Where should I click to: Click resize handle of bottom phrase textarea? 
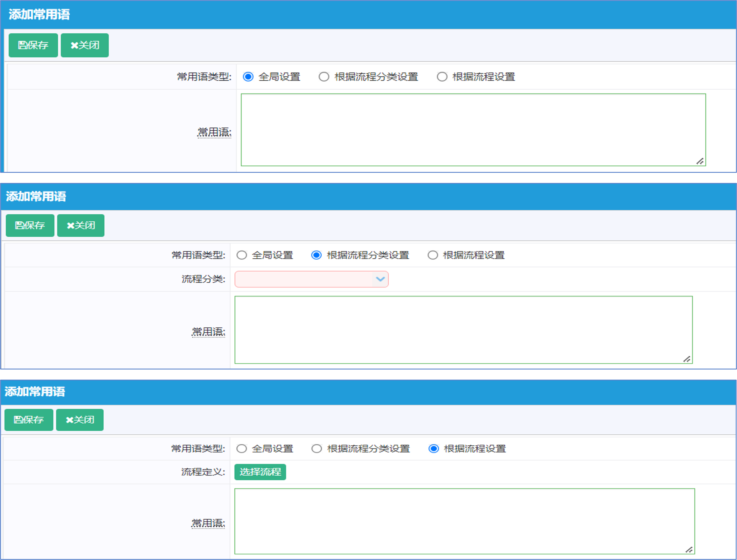coord(689,550)
